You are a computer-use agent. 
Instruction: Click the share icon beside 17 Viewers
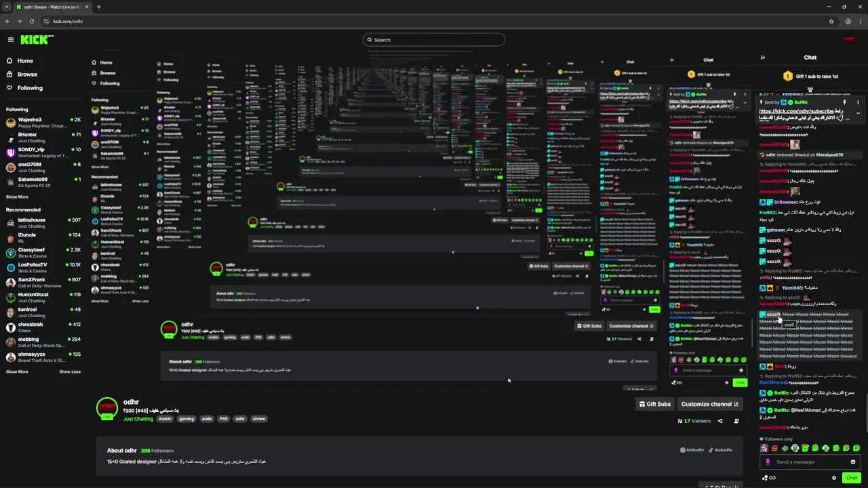(x=720, y=421)
